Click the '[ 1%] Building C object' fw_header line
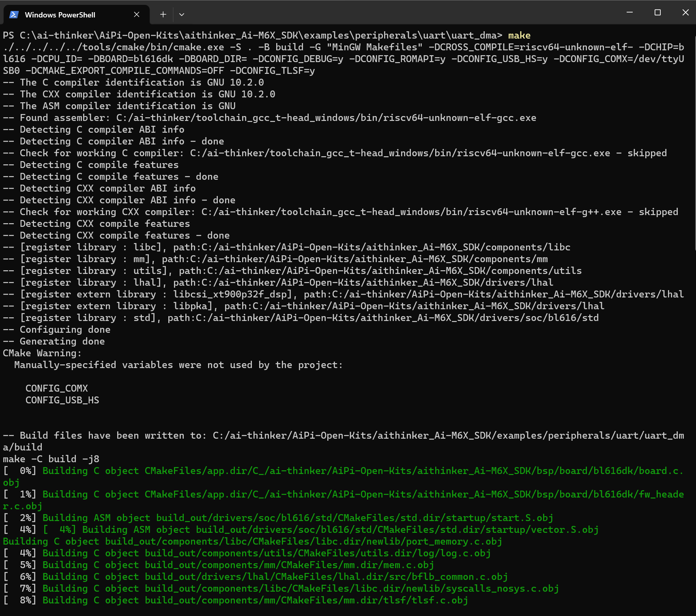This screenshot has height=616, width=696. click(x=344, y=500)
